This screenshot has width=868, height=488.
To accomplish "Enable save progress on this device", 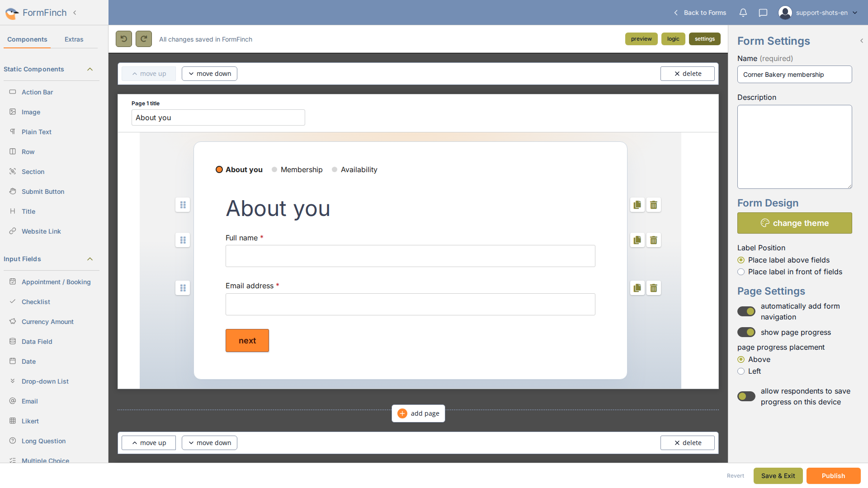I will 746,396.
